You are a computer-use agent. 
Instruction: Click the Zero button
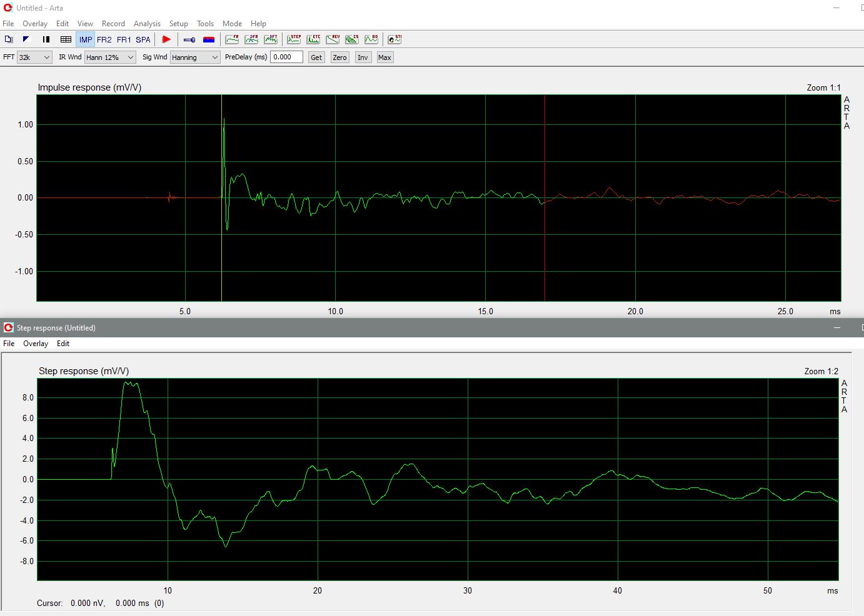coord(339,57)
